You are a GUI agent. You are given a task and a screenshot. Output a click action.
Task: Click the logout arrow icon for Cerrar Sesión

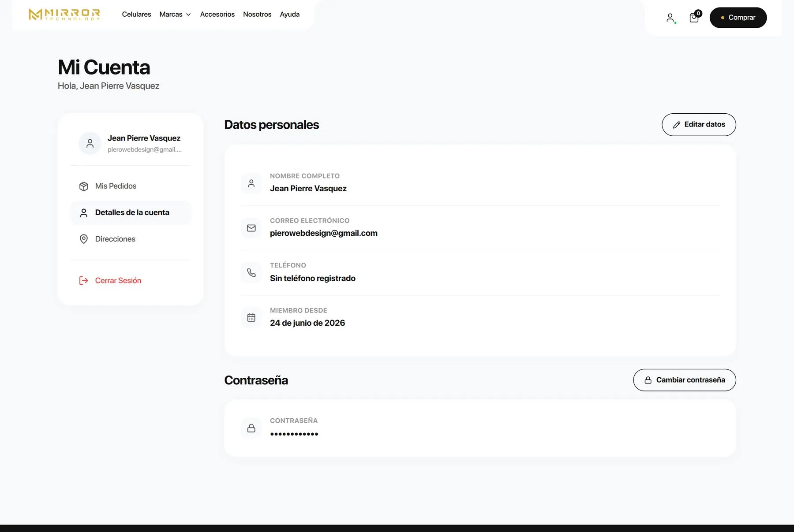[84, 280]
